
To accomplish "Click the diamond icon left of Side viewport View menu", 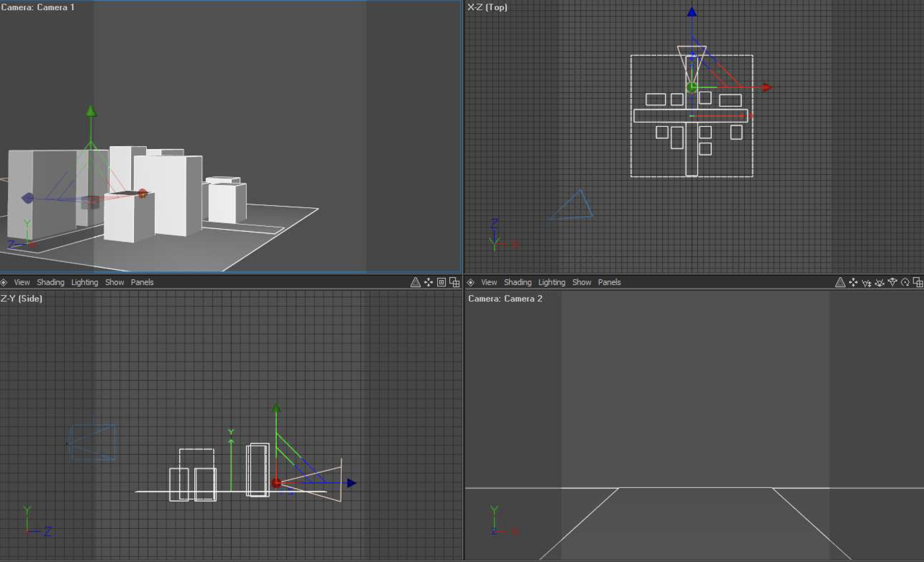I will point(4,282).
